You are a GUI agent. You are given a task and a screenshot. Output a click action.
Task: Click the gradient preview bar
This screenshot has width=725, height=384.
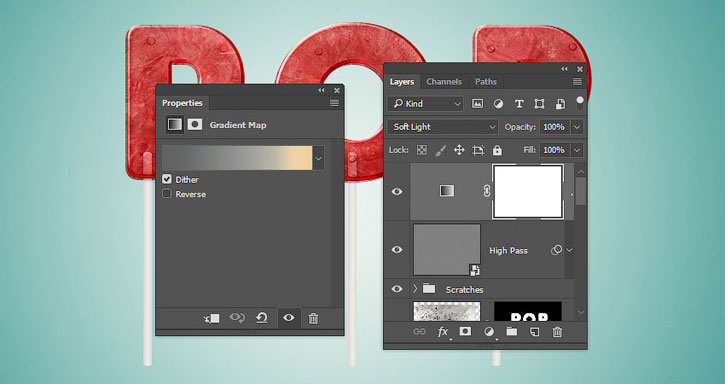click(x=237, y=158)
